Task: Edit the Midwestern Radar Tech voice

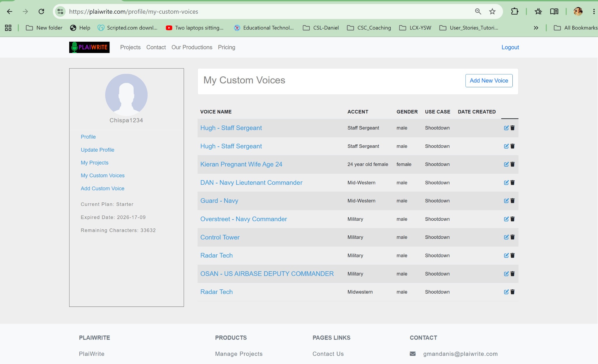Action: click(506, 292)
